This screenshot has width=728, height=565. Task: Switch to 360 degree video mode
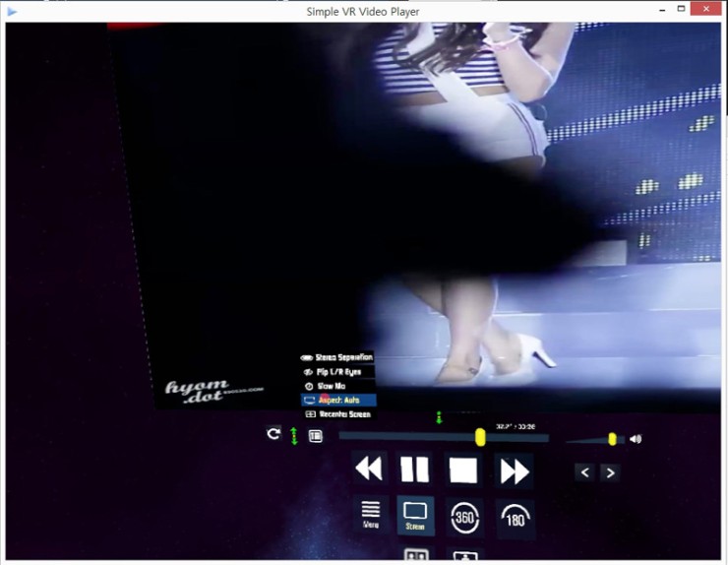coord(464,517)
